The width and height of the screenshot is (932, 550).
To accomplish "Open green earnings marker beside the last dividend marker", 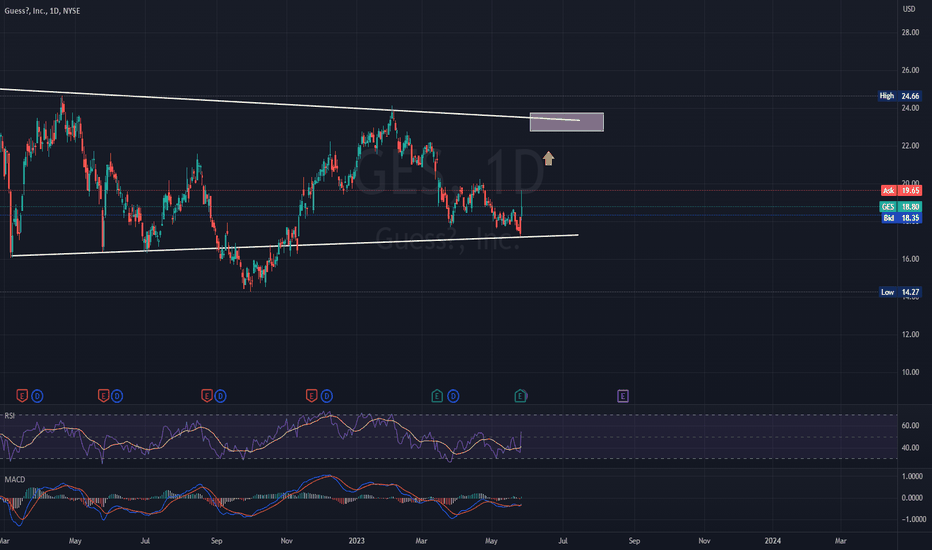I will (x=437, y=396).
